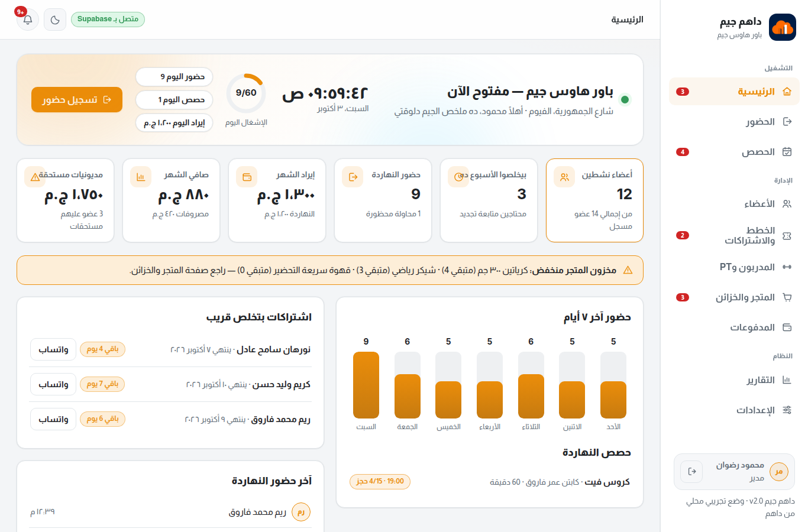Click the login icon on حضور النهاردة card
This screenshot has height=532, width=808.
pyautogui.click(x=353, y=177)
